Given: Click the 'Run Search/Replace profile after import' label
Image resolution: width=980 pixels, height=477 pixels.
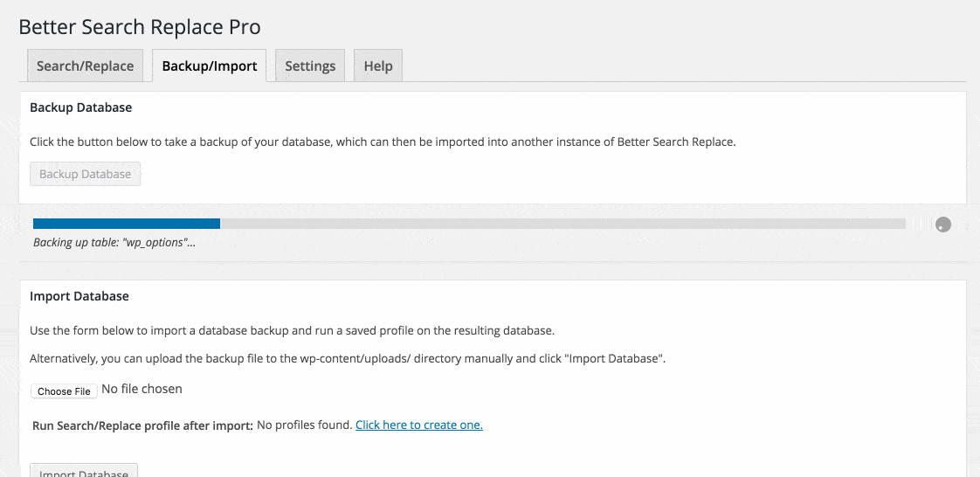Looking at the screenshot, I should pos(142,425).
